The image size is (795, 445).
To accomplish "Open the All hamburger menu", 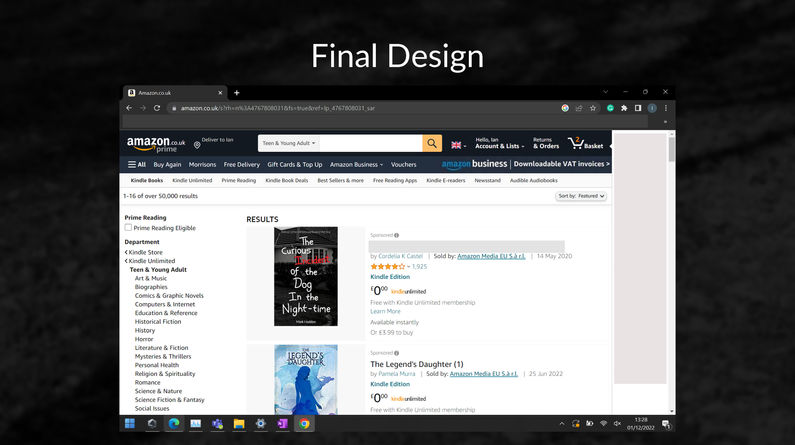I will pos(137,165).
